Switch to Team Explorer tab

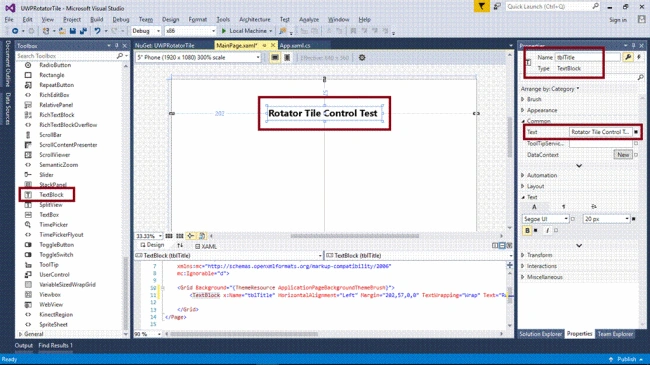(x=615, y=334)
